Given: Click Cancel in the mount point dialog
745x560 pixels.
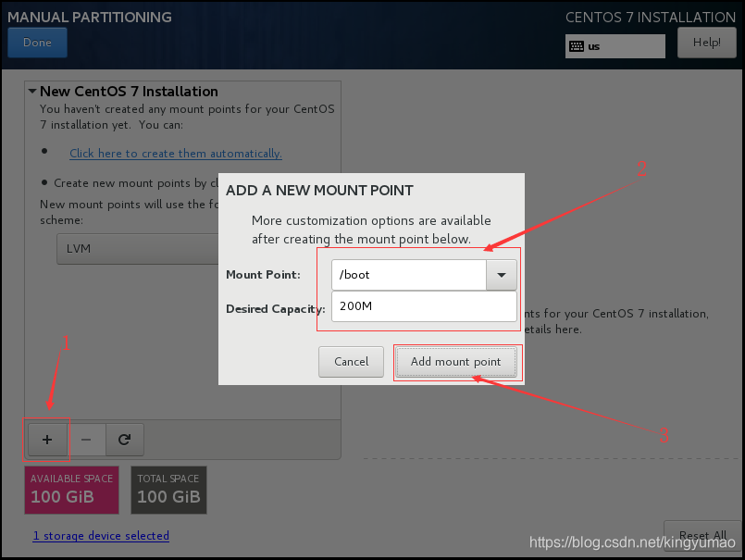Looking at the screenshot, I should [x=351, y=362].
